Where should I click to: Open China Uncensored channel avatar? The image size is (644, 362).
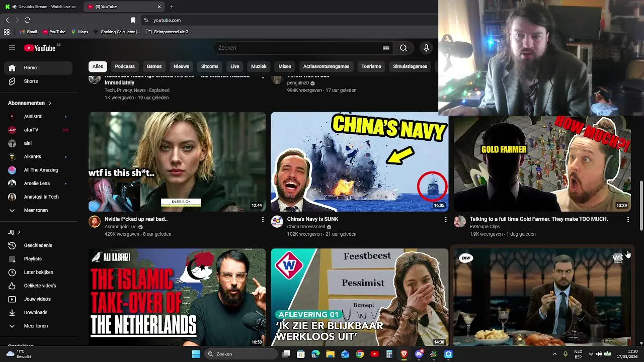[277, 222]
